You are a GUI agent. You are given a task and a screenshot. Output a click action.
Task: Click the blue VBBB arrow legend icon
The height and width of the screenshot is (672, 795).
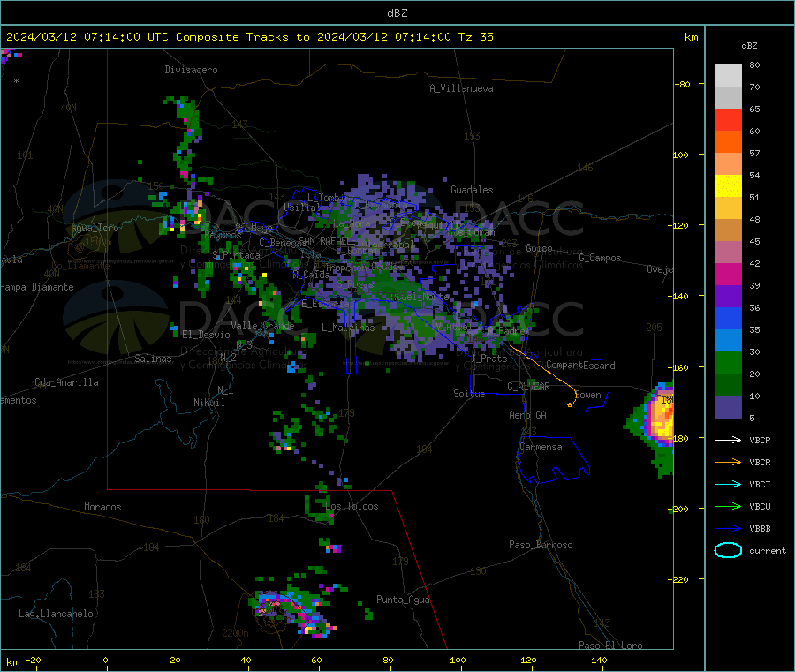(728, 529)
